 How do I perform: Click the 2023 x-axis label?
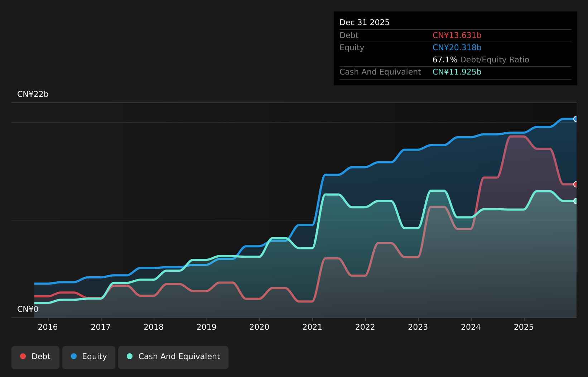(x=418, y=327)
